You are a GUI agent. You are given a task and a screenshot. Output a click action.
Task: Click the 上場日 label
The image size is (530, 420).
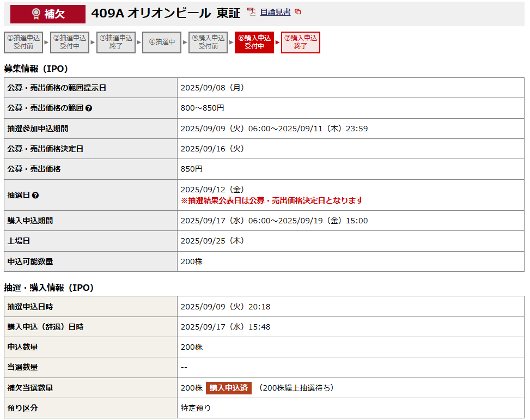point(19,241)
